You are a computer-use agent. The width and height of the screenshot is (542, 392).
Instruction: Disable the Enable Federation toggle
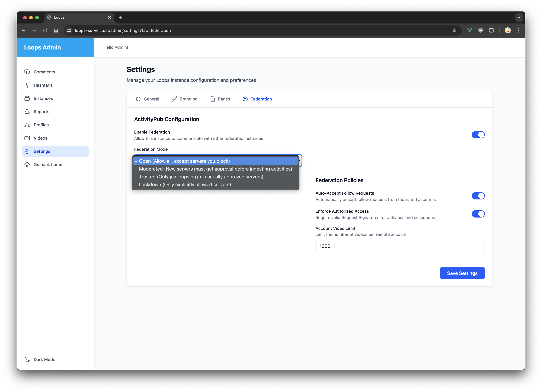click(x=478, y=135)
